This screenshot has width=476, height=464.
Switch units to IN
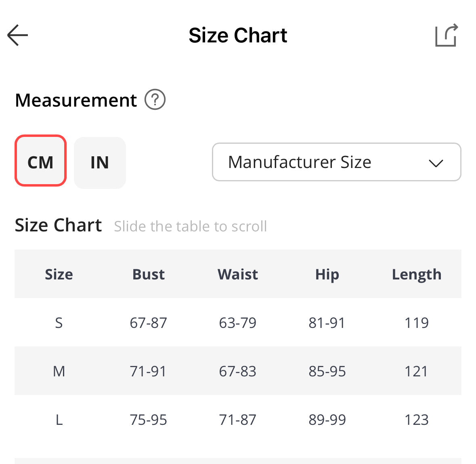[100, 162]
